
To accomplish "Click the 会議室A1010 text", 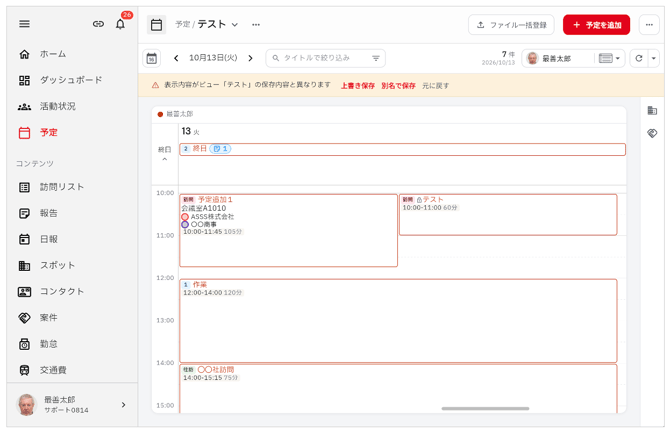I will coord(204,208).
